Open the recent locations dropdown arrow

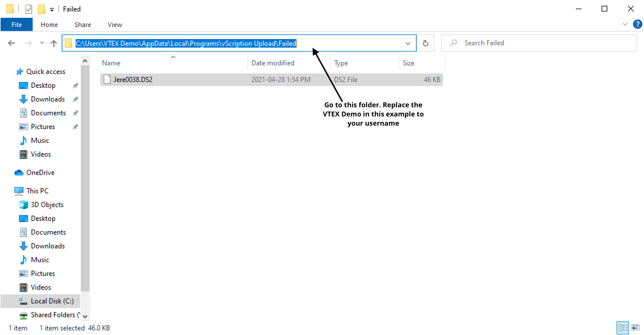pyautogui.click(x=42, y=43)
